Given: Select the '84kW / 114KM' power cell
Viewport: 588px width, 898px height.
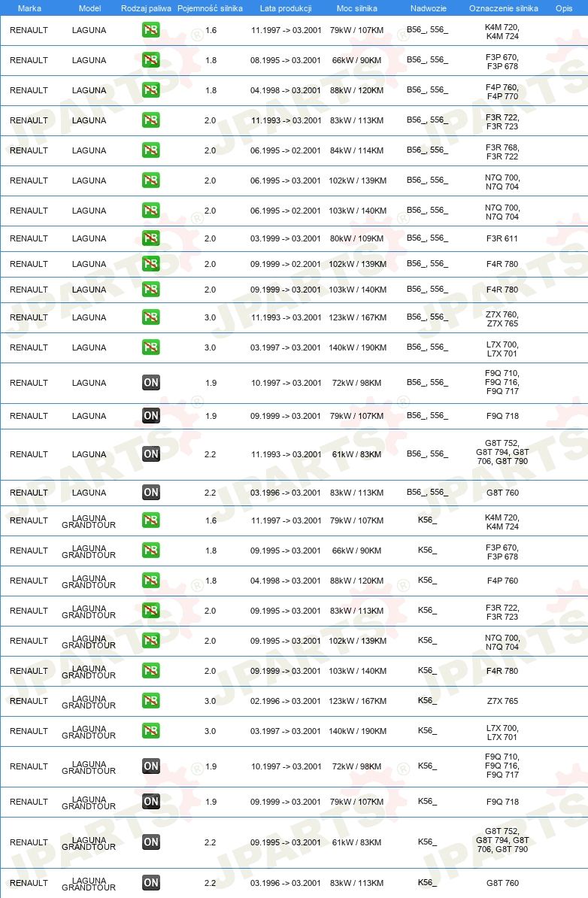Looking at the screenshot, I should [x=356, y=150].
